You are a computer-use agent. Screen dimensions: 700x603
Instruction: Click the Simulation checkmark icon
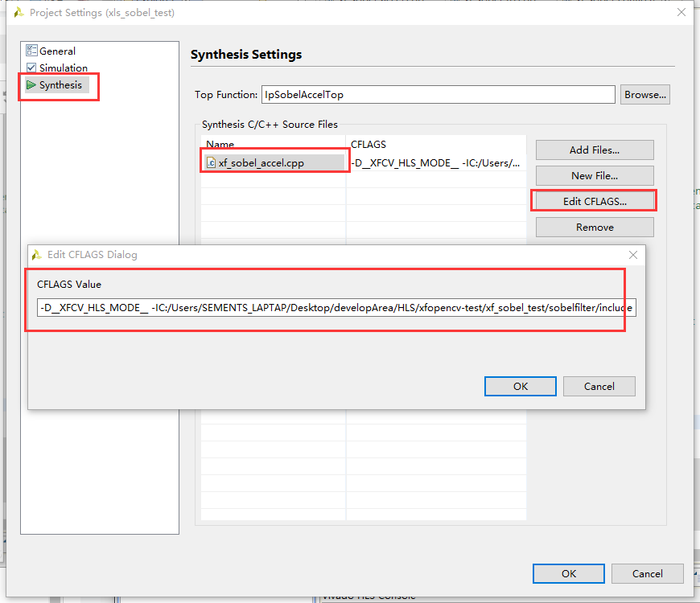30,68
